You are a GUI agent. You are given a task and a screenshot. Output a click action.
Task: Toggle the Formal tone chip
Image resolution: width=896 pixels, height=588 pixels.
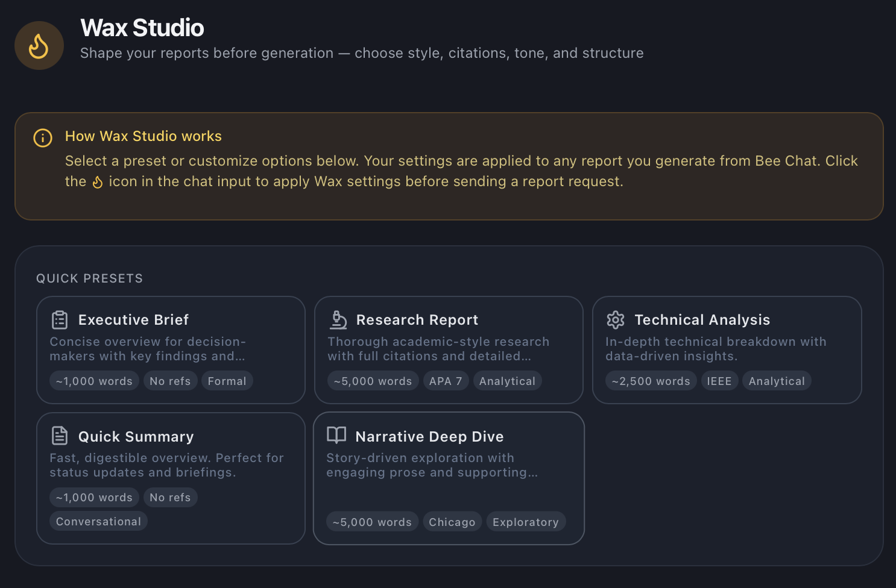click(227, 380)
